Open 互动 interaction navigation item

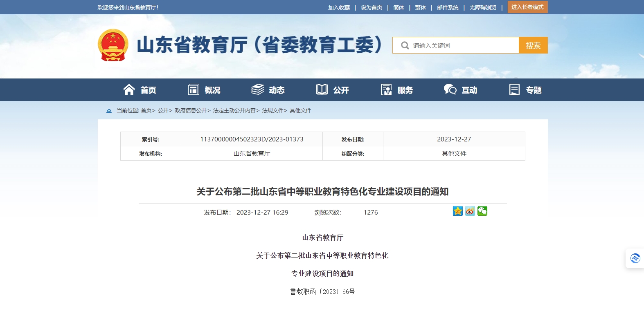click(x=461, y=90)
